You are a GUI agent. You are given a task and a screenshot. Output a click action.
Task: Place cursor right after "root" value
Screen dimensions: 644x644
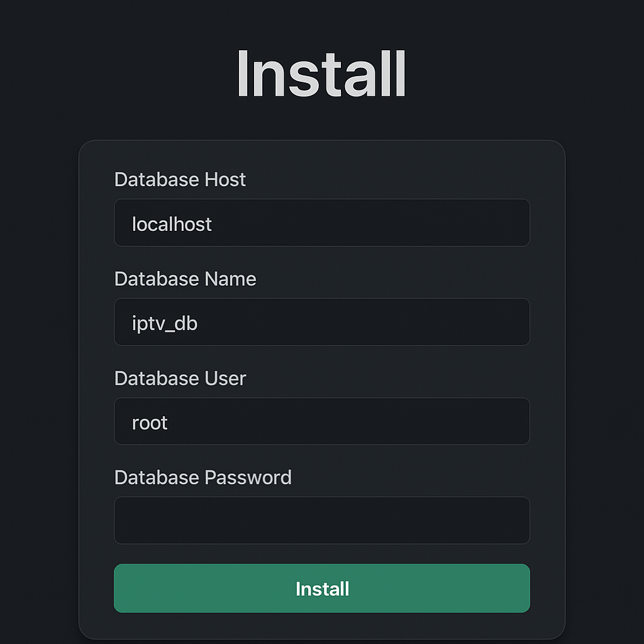coord(169,423)
